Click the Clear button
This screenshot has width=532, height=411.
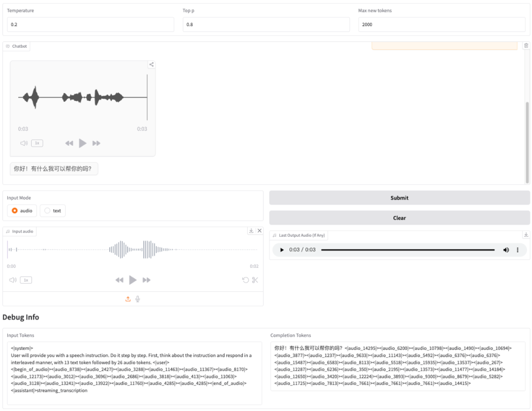(399, 218)
